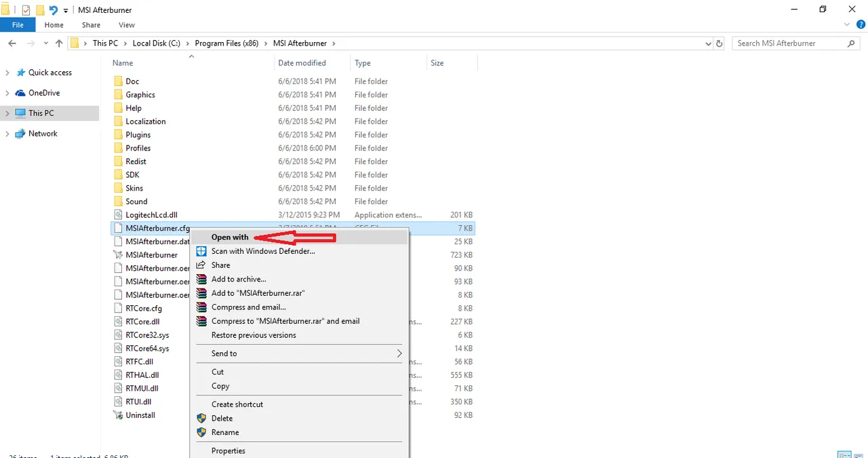The width and height of the screenshot is (868, 458).
Task: Open the address bar history dropdown
Action: (x=708, y=43)
